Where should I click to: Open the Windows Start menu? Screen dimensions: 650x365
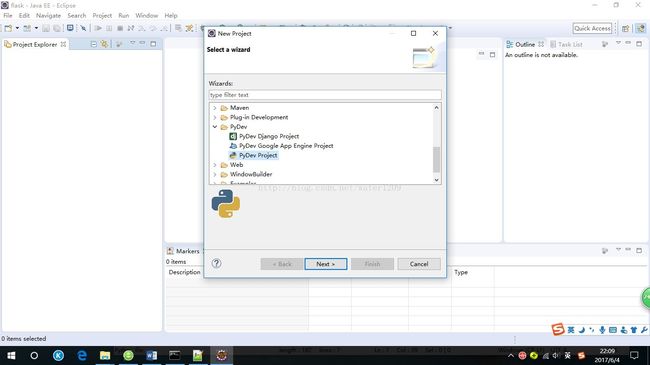pyautogui.click(x=11, y=355)
